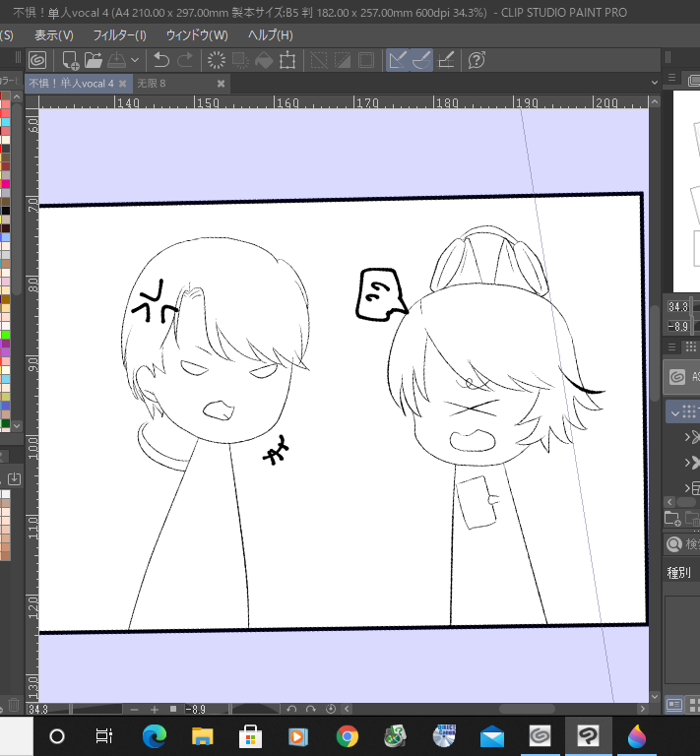This screenshot has width=700, height=756.
Task: Zoom in with the plus button
Action: (155, 709)
